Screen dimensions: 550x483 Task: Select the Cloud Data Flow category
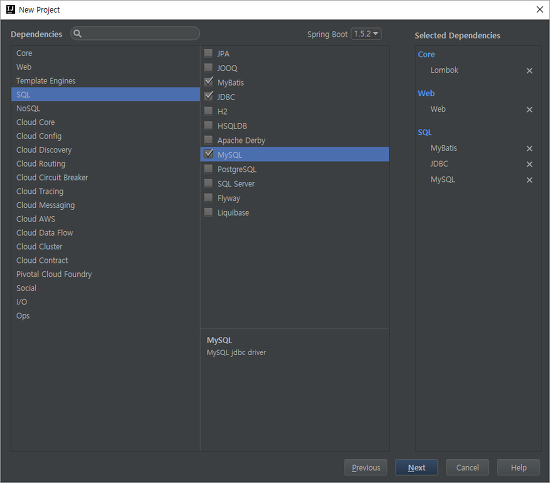point(105,233)
